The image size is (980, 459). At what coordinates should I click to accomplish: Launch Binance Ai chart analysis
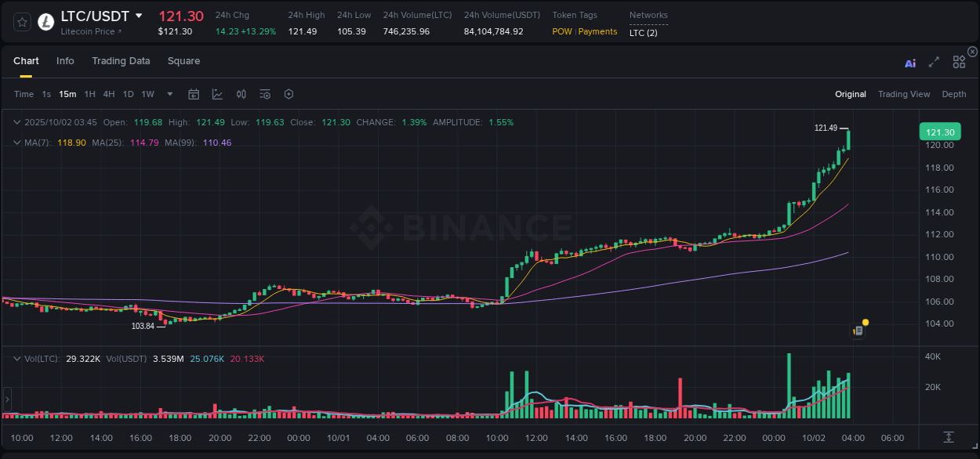[909, 63]
